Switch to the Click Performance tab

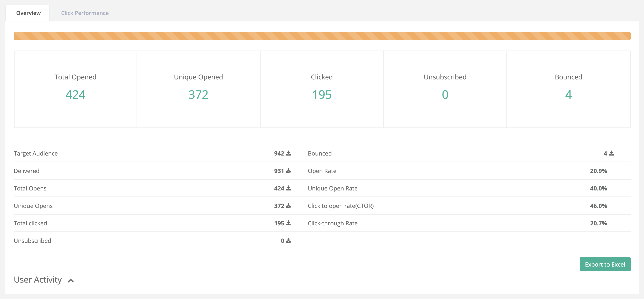click(x=85, y=13)
